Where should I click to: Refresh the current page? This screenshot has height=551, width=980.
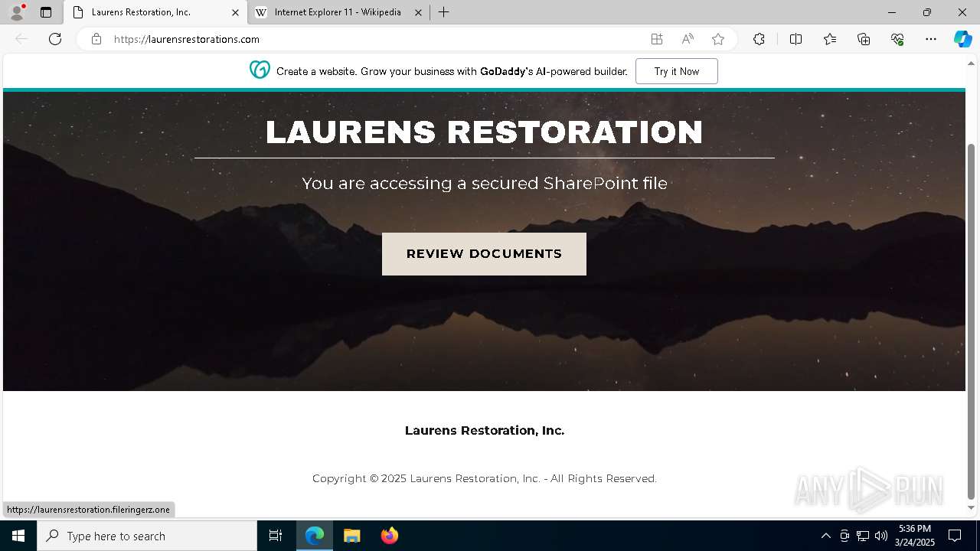(55, 39)
